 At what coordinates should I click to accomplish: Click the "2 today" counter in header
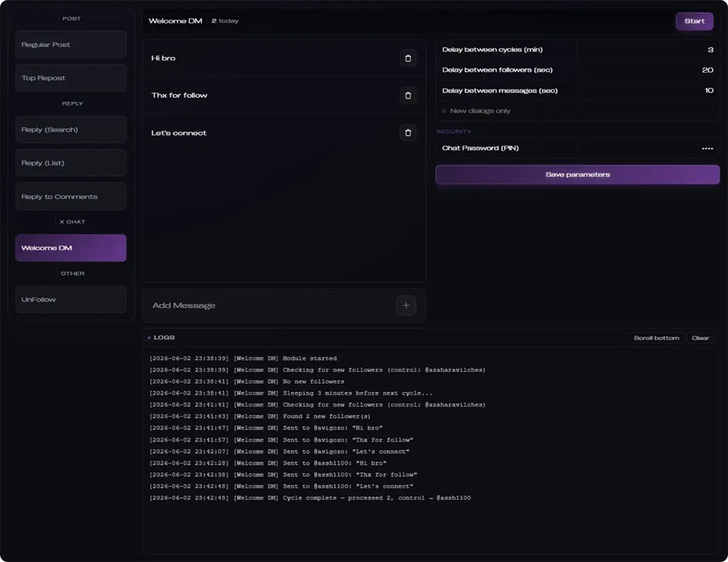225,21
